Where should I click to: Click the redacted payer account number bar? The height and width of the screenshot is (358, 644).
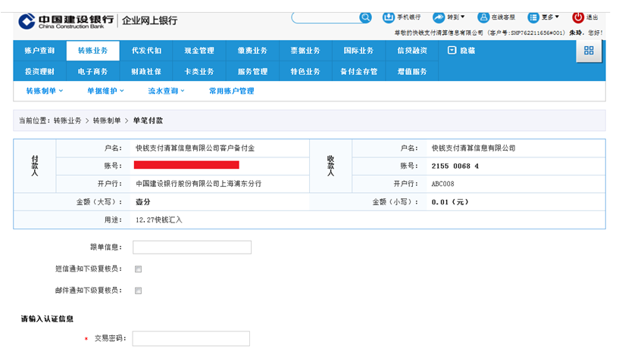tap(186, 165)
